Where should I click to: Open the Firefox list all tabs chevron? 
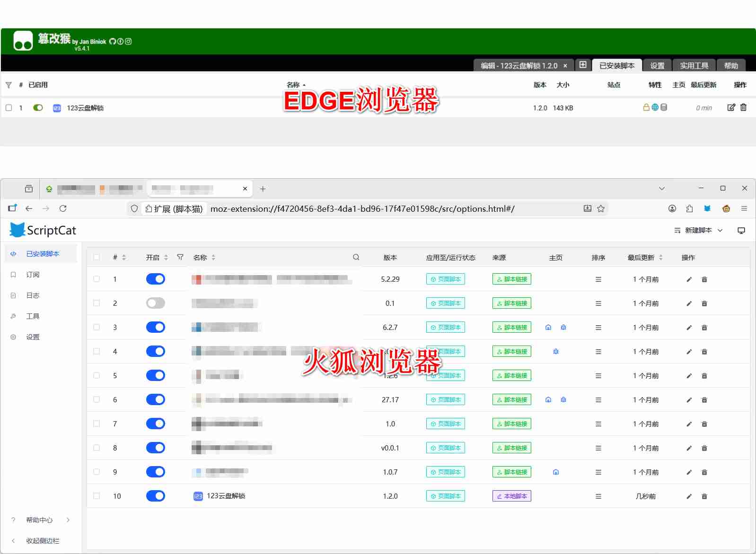coord(662,188)
